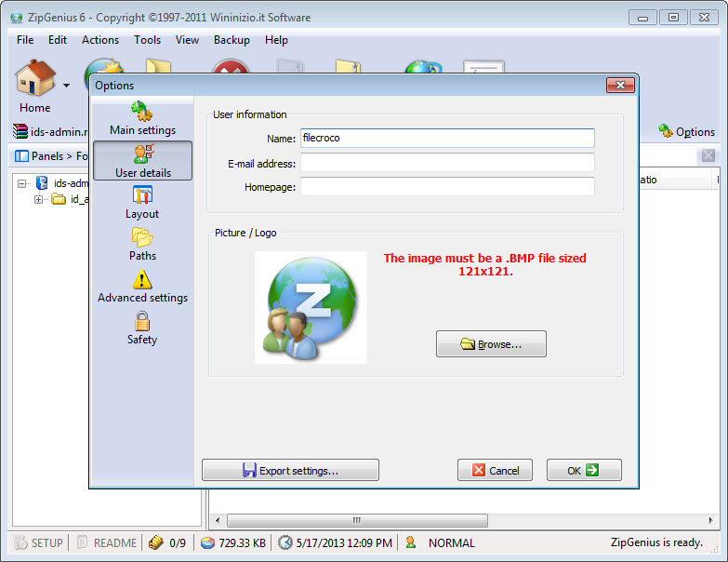Image resolution: width=728 pixels, height=562 pixels.
Task: Close the folders panel with X button
Action: coord(708,155)
